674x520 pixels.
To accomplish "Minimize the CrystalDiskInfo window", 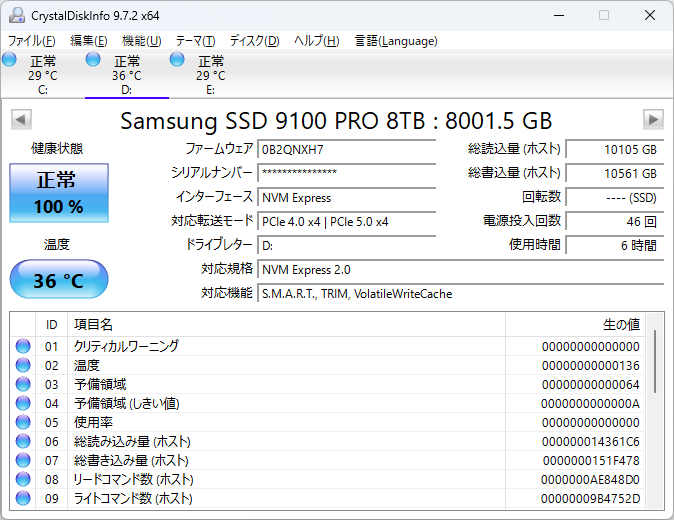I will (x=559, y=15).
